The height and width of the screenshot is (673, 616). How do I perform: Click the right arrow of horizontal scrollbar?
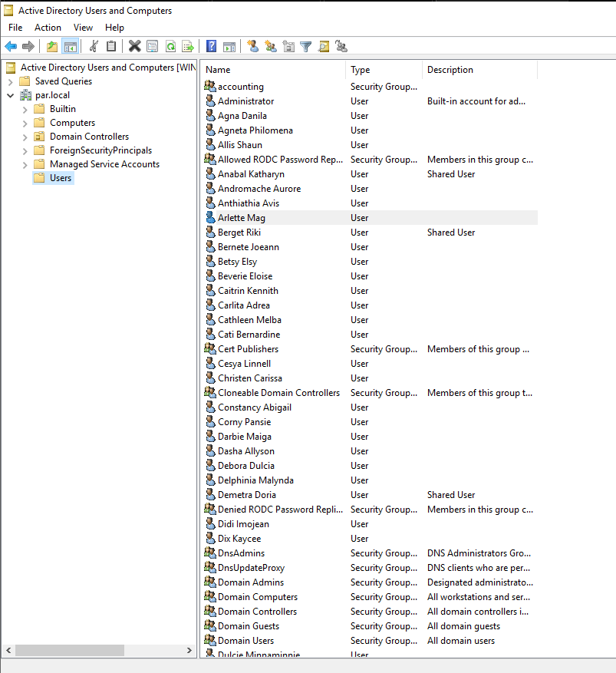[189, 650]
